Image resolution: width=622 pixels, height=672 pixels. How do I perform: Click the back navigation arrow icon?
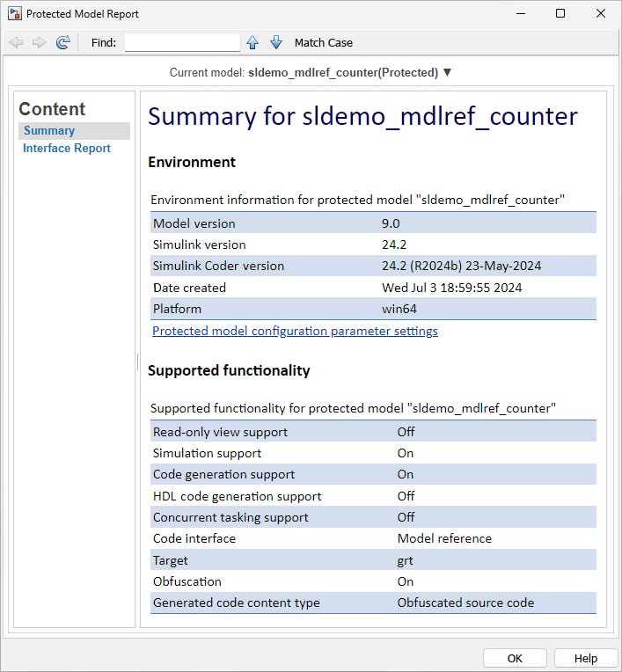(17, 42)
